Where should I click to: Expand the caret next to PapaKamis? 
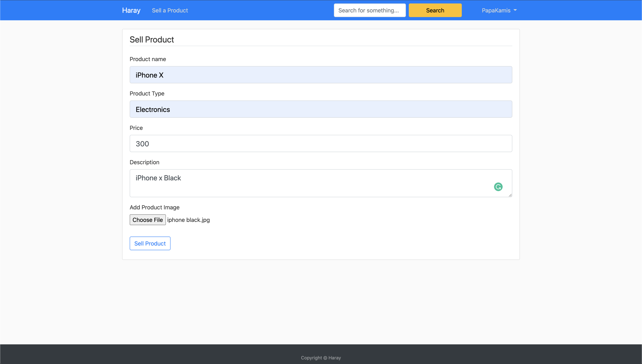pos(515,10)
